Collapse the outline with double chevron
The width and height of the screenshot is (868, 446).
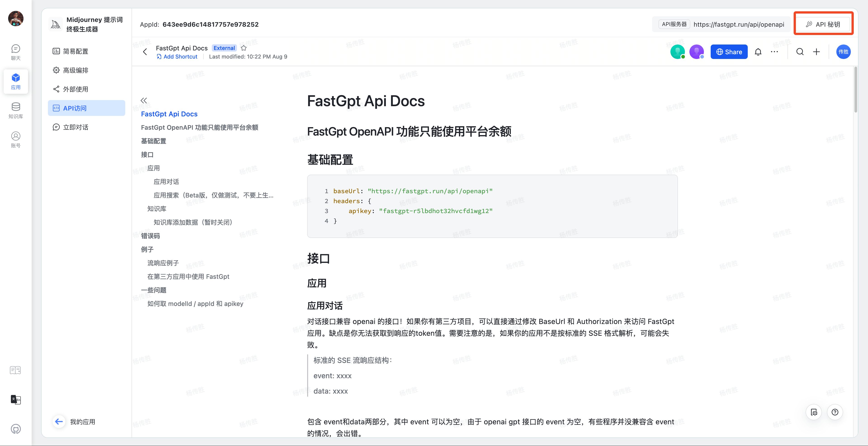click(144, 100)
